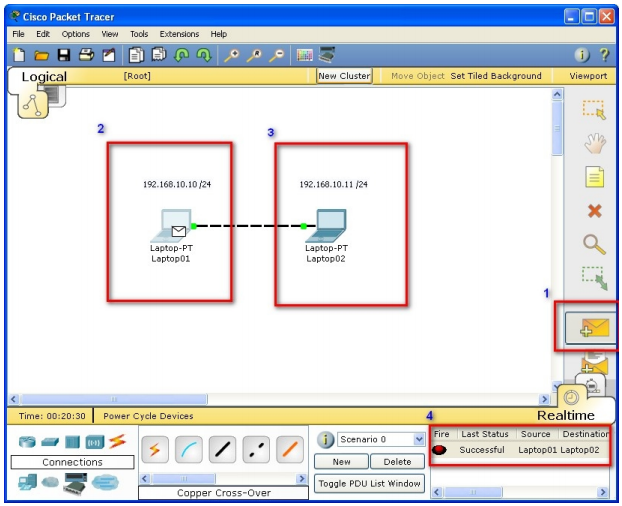The height and width of the screenshot is (506, 622).
Task: Pick the automatic connection type icon
Action: (x=155, y=449)
